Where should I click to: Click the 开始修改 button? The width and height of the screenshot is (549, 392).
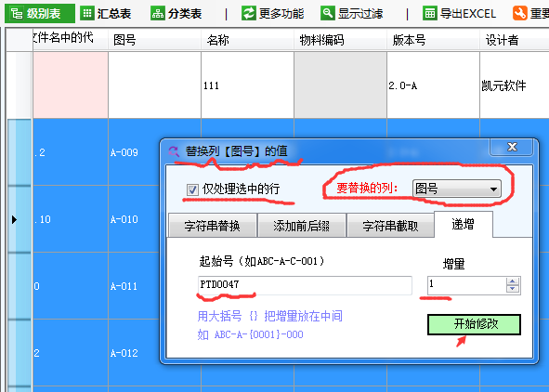click(474, 324)
